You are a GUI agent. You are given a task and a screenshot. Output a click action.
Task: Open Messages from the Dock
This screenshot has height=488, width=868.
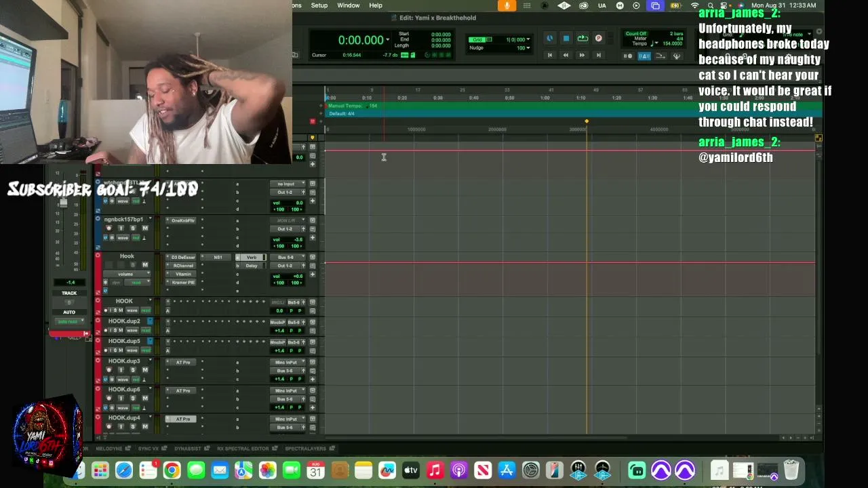click(x=195, y=470)
